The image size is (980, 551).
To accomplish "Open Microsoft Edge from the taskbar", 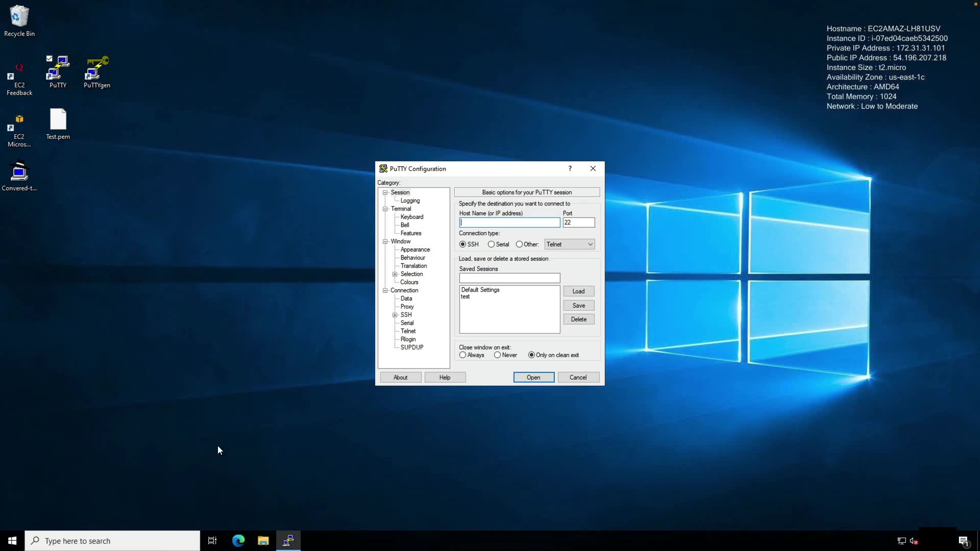I will pyautogui.click(x=238, y=541).
